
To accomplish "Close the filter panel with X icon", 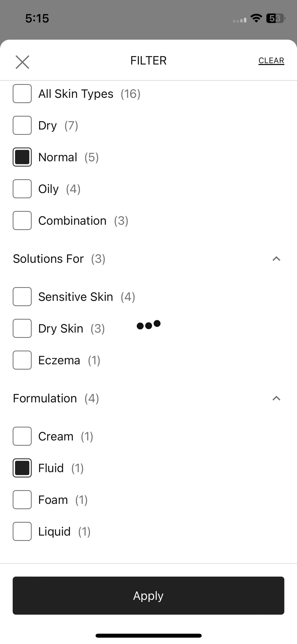I will 22,62.
